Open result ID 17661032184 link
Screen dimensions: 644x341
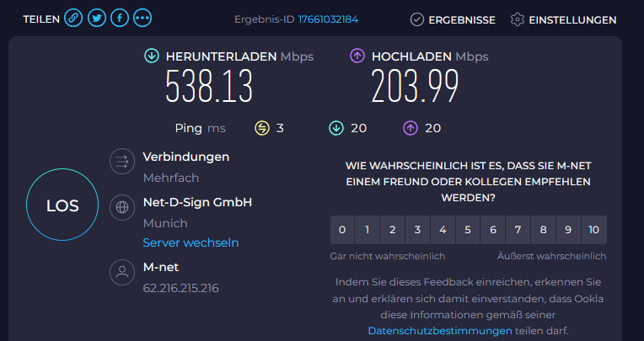tap(328, 19)
